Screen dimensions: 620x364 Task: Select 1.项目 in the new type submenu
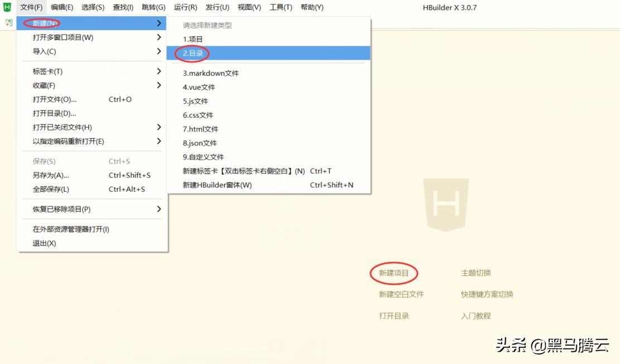click(268, 40)
